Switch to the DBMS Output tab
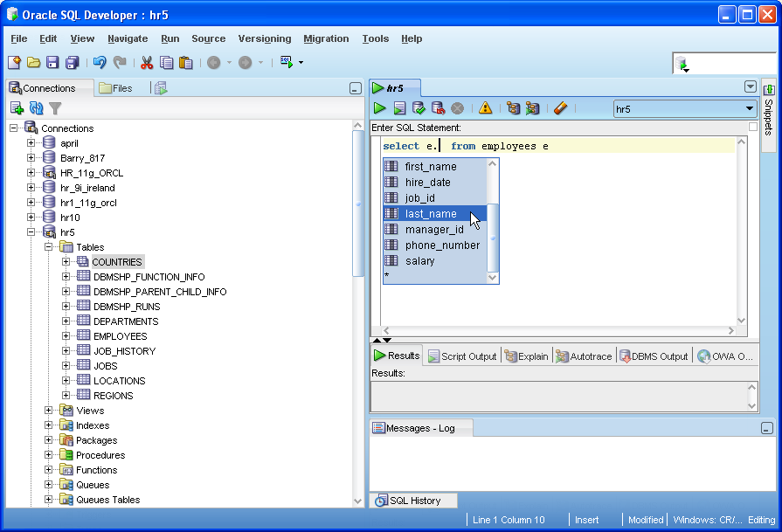 pyautogui.click(x=654, y=356)
